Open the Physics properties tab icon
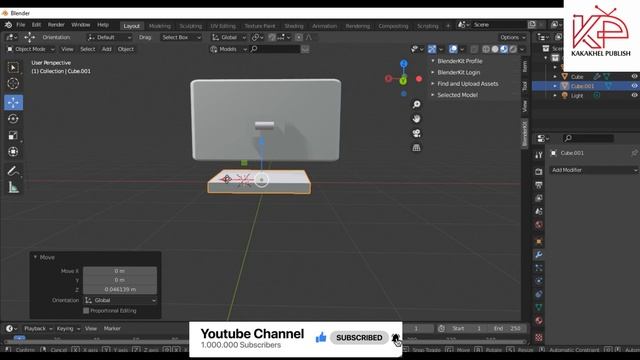Screen dimensions: 640x360 [x=539, y=281]
